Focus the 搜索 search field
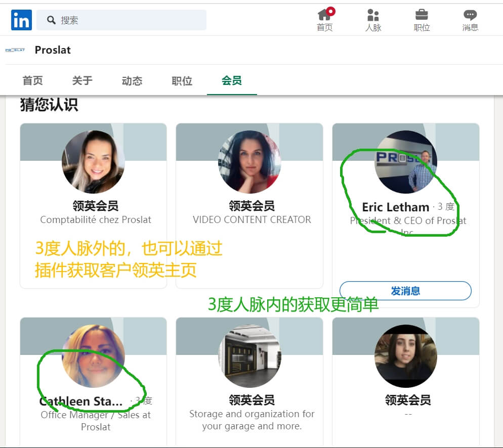Screen dimensions: 503x448 (121, 20)
